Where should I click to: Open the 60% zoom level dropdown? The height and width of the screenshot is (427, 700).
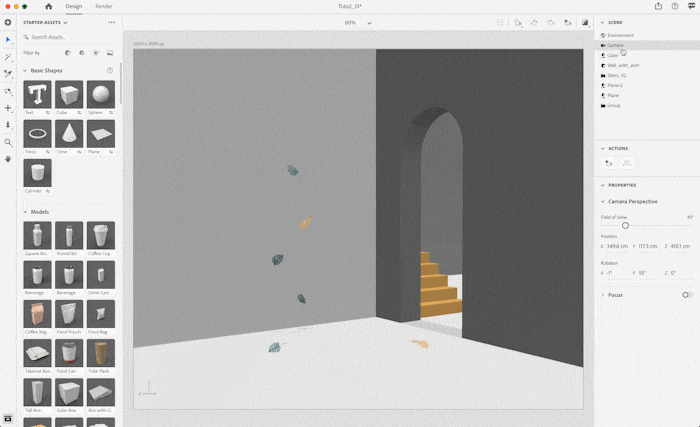pyautogui.click(x=358, y=22)
